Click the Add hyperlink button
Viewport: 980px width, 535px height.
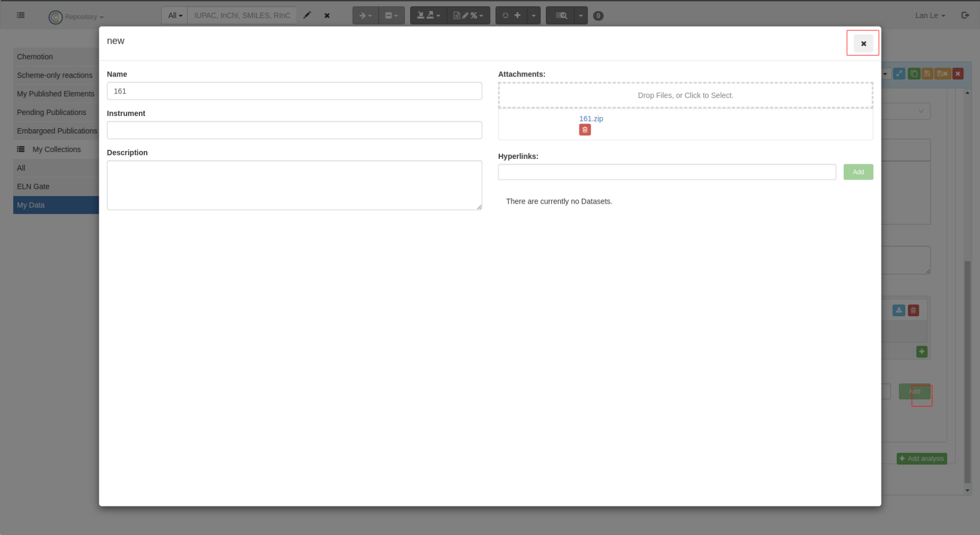pyautogui.click(x=858, y=172)
